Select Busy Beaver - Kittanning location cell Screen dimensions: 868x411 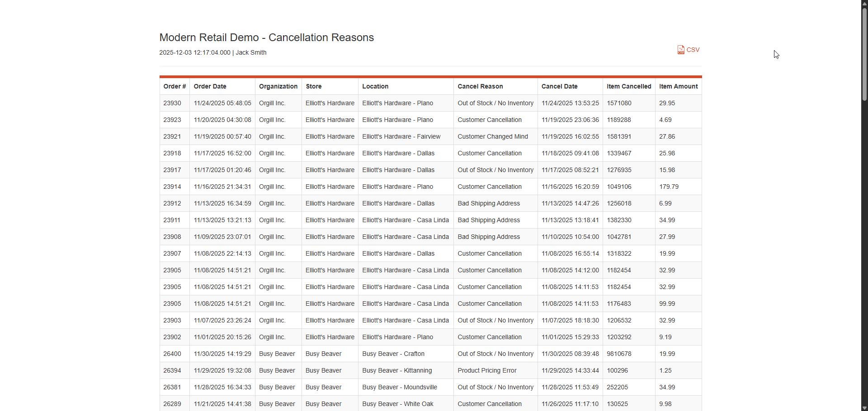point(406,370)
